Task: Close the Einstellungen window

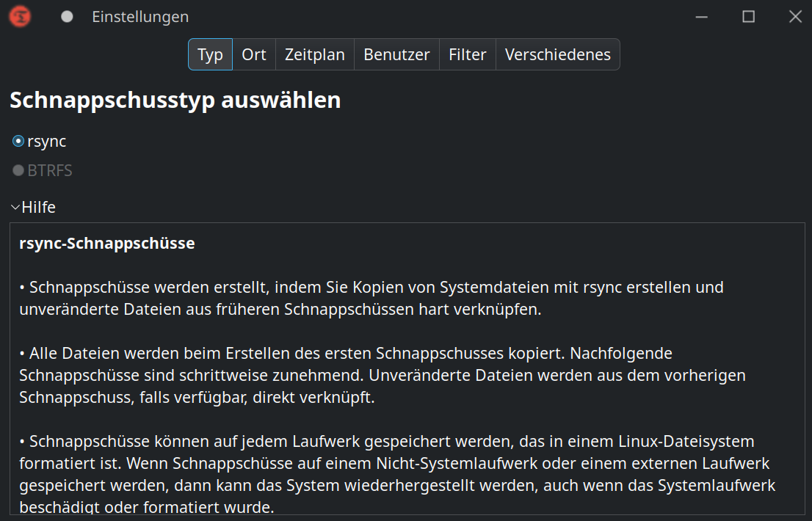Action: (795, 16)
